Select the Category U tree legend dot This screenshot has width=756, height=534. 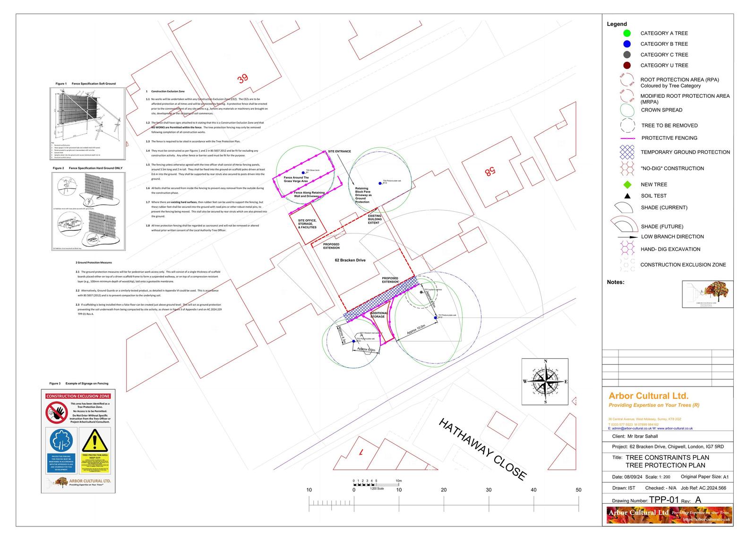[x=627, y=65]
